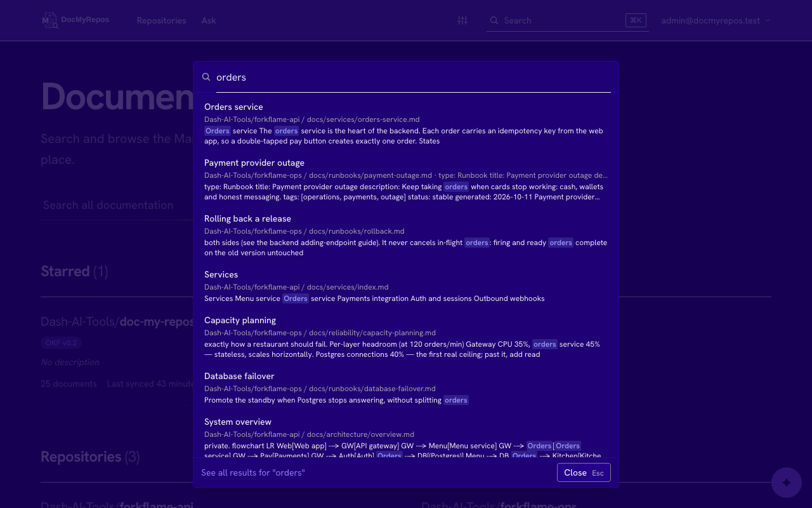
Task: Click path docs/services/index.md
Action: (x=348, y=287)
